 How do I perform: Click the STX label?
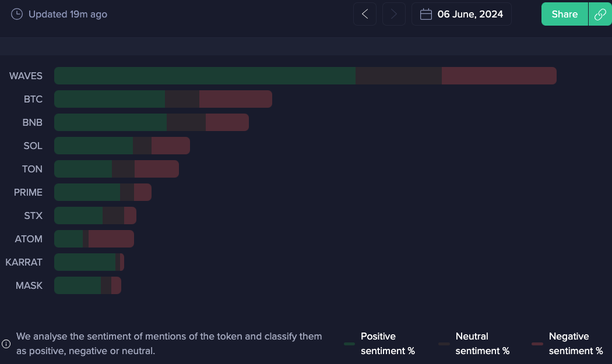[x=33, y=215]
